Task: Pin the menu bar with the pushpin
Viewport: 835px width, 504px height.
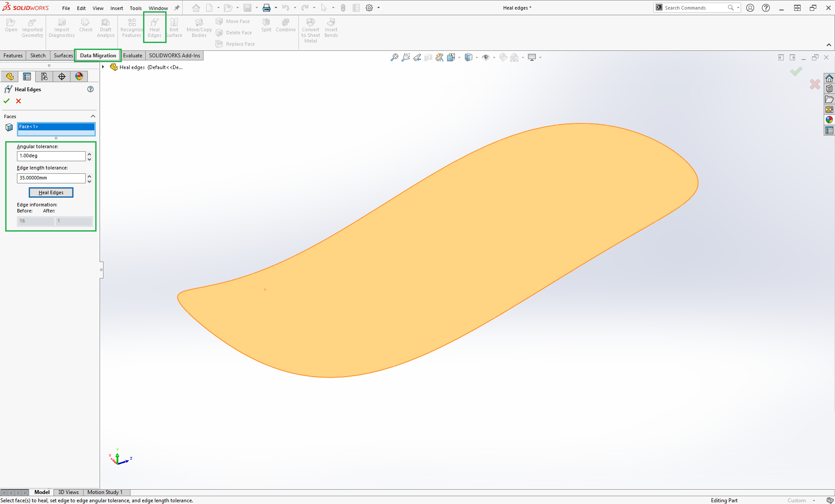Action: tap(177, 8)
